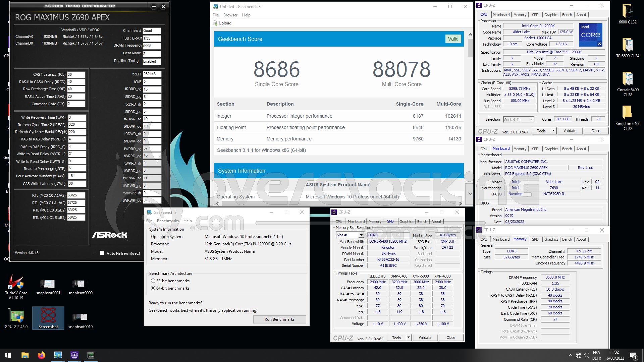Select 32-bit benchmarks radio option
Screen dimensions: 644x362
click(x=153, y=281)
